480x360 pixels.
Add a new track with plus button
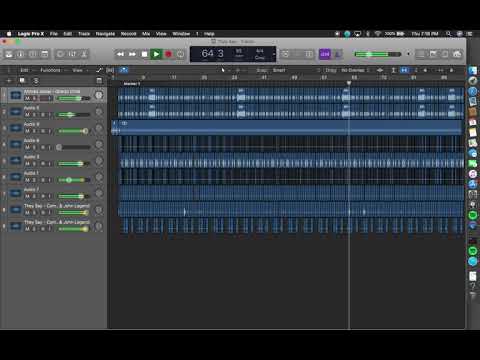pos(9,80)
